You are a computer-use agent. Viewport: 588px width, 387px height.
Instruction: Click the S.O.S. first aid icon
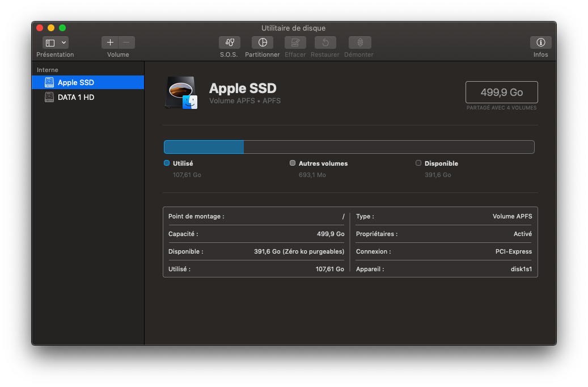pyautogui.click(x=229, y=43)
